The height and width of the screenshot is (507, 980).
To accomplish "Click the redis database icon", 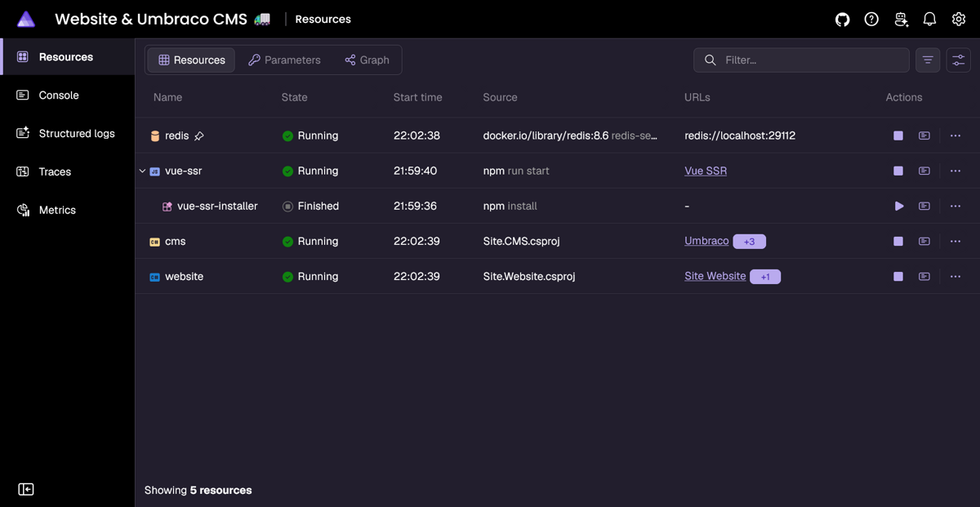I will [x=154, y=136].
